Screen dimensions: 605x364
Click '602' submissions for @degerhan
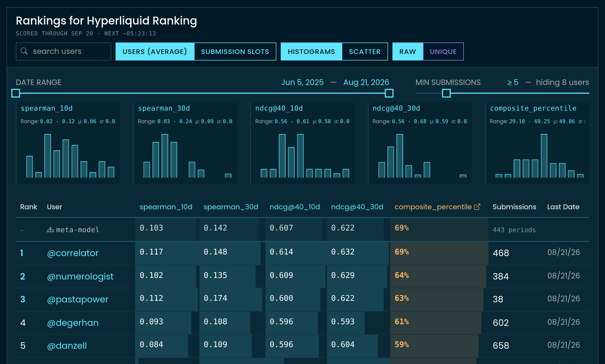point(501,323)
